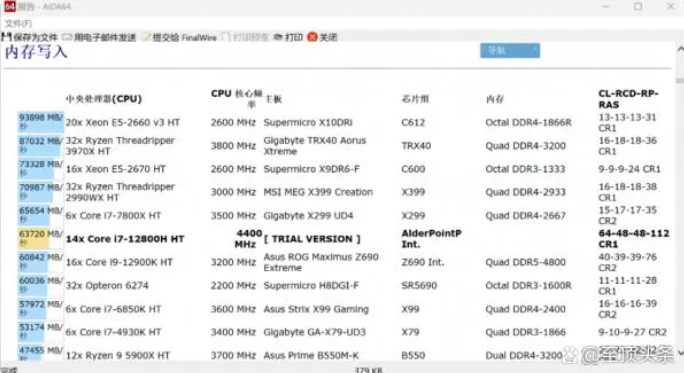Maximize the AIDA64 report window
Screen dimensions: 684x373
coord(638,7)
